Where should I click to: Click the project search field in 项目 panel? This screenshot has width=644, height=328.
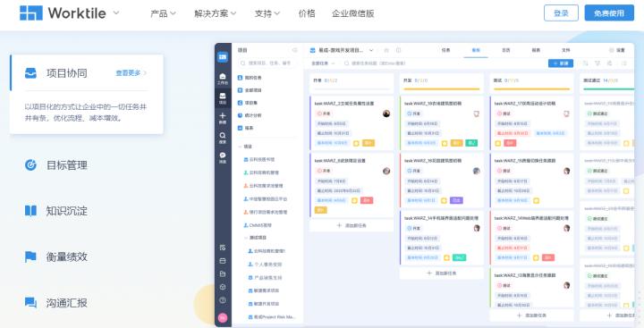pyautogui.click(x=267, y=63)
